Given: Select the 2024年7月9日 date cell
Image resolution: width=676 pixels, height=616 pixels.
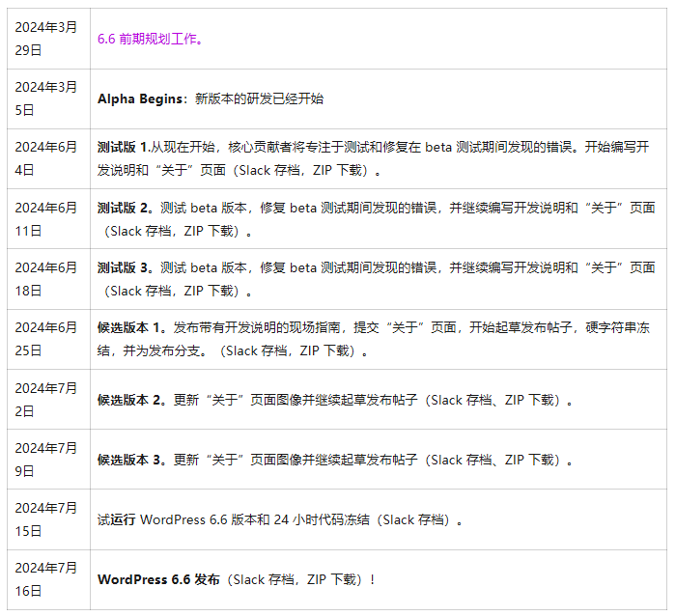Looking at the screenshot, I should click(x=46, y=460).
